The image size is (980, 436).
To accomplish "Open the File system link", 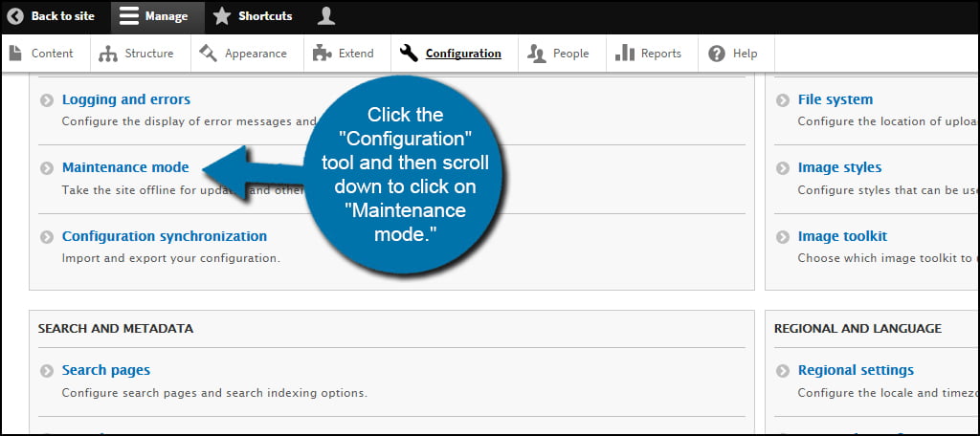I will 835,99.
